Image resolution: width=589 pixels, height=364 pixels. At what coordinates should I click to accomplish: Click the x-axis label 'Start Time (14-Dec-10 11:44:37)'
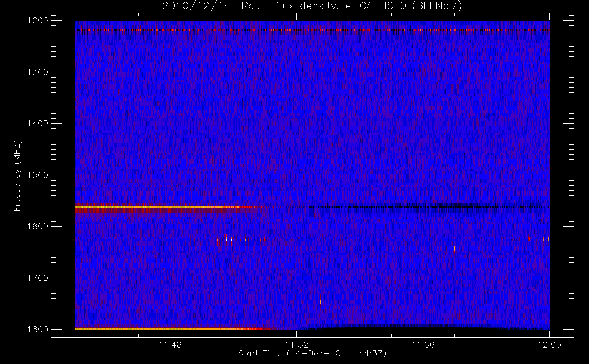click(x=312, y=353)
